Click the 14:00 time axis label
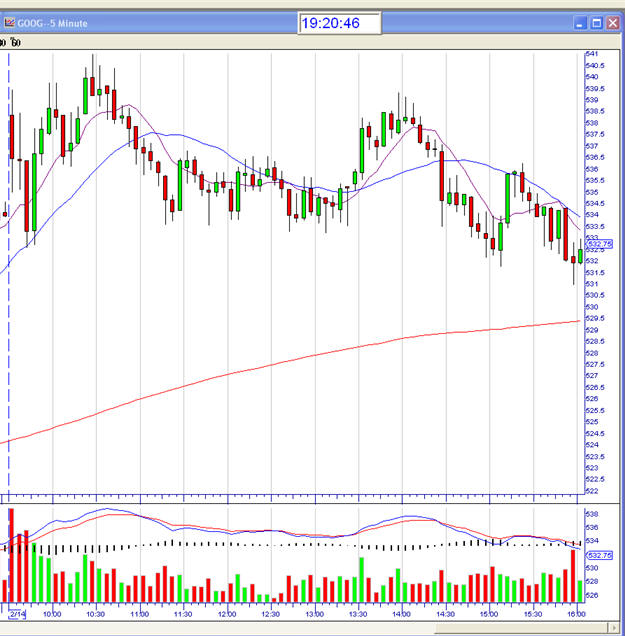625x636 pixels. point(402,614)
